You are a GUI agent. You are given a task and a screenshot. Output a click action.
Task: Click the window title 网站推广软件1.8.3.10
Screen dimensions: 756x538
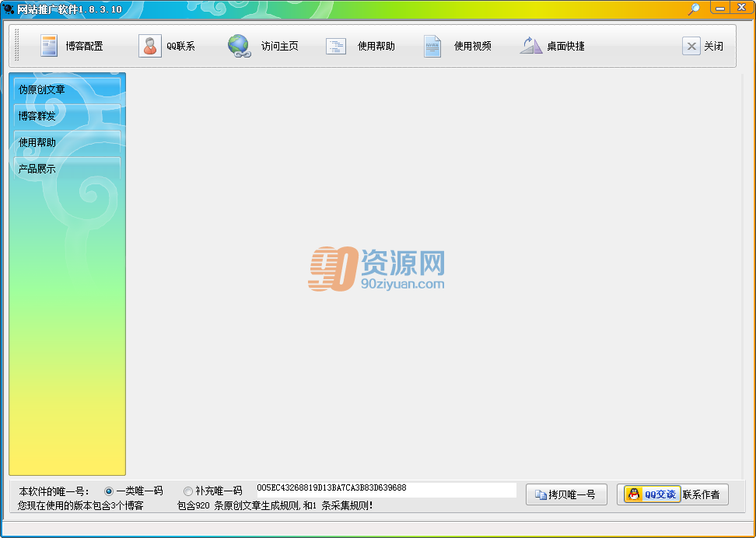[x=69, y=9]
